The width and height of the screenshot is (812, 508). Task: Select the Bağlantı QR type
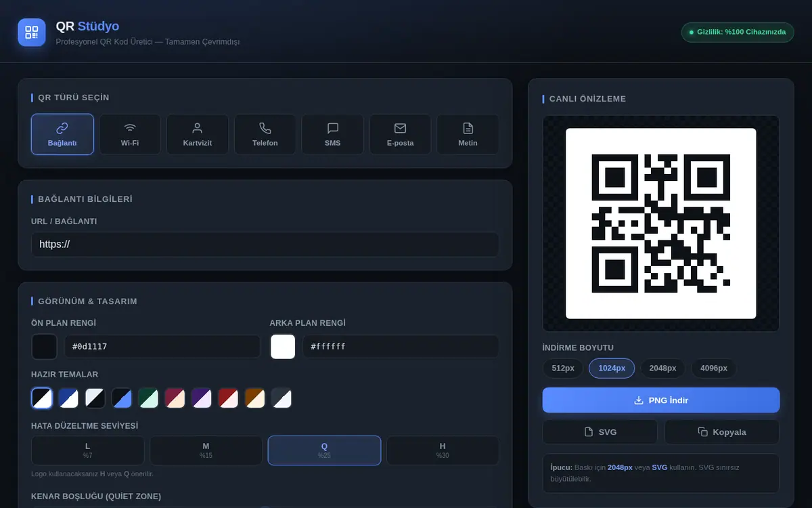click(62, 134)
